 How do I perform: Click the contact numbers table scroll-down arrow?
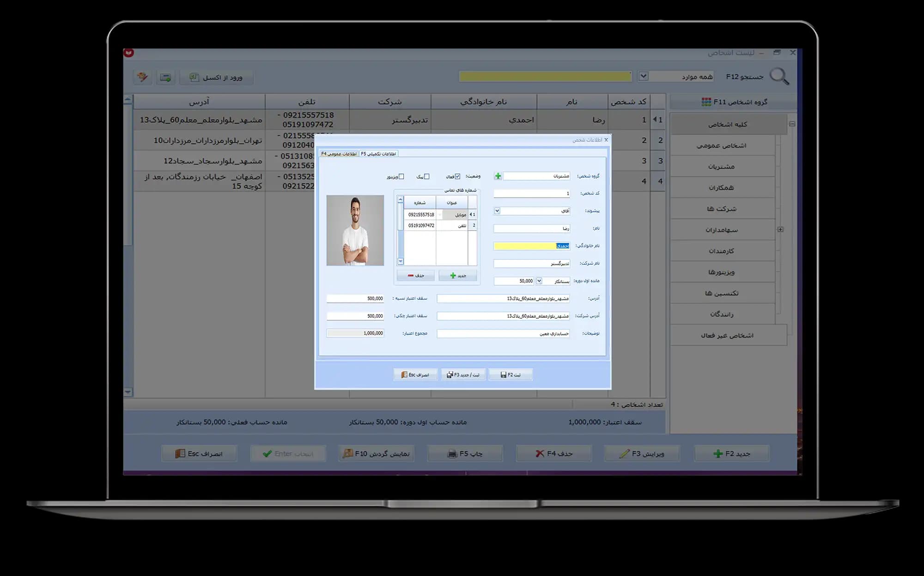tap(401, 261)
